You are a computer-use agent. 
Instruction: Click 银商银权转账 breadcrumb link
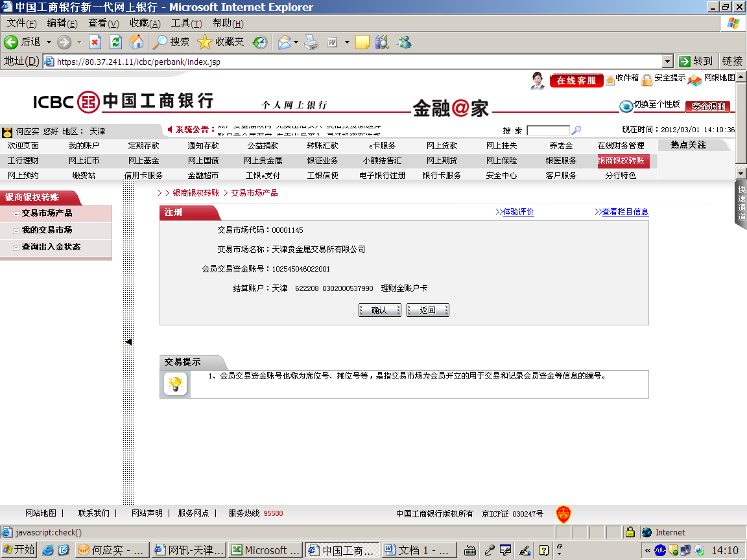point(196,193)
